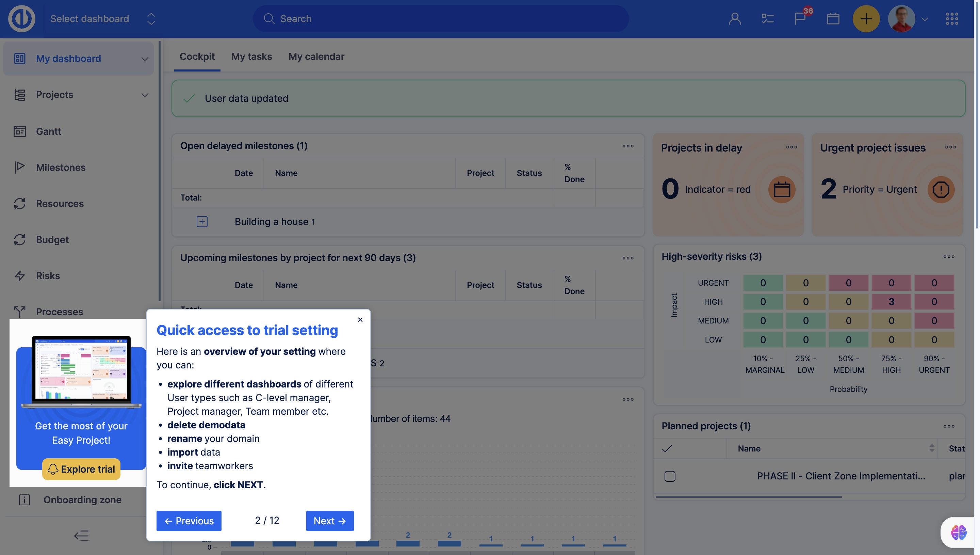This screenshot has height=555, width=980.
Task: Open the top bar calendar icon
Action: [833, 19]
